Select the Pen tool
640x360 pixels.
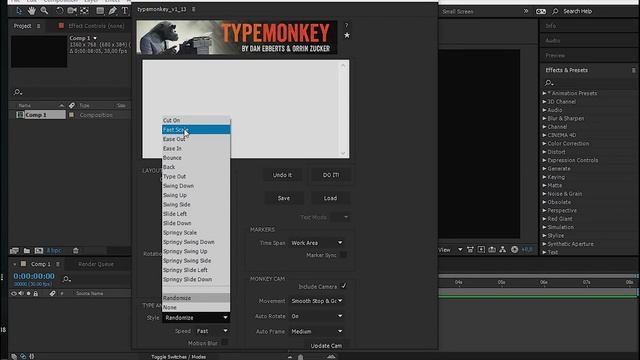tap(112, 11)
